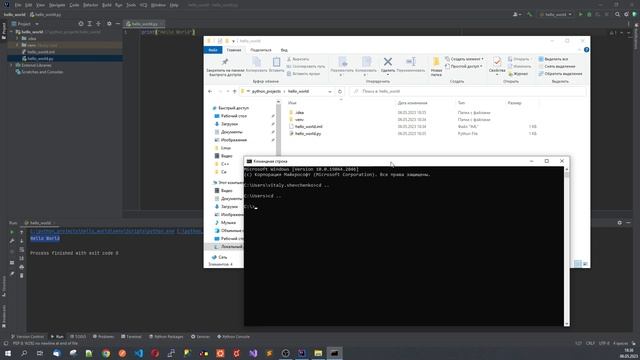This screenshot has height=360, width=640.
Task: Click the trash icon in Run panel
Action: (22, 276)
